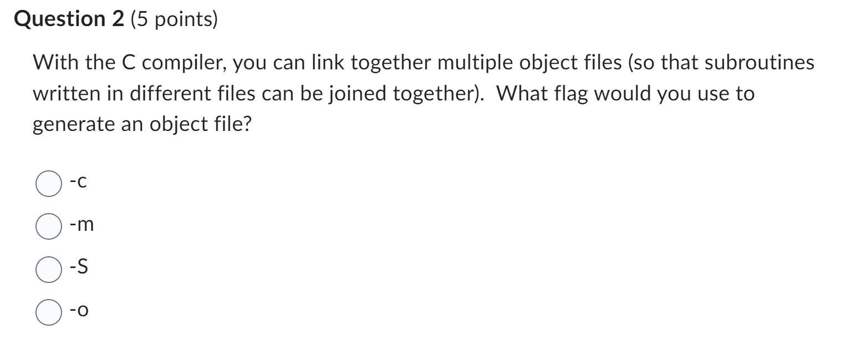Viewport: 868px width, 354px height.
Task: Click the -o answer label
Action: 79,312
